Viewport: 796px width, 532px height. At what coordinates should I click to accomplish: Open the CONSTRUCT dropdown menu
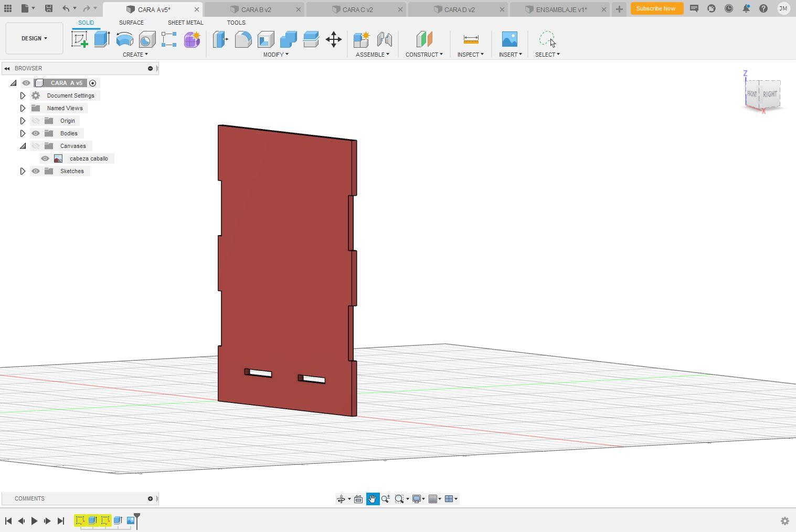(424, 55)
